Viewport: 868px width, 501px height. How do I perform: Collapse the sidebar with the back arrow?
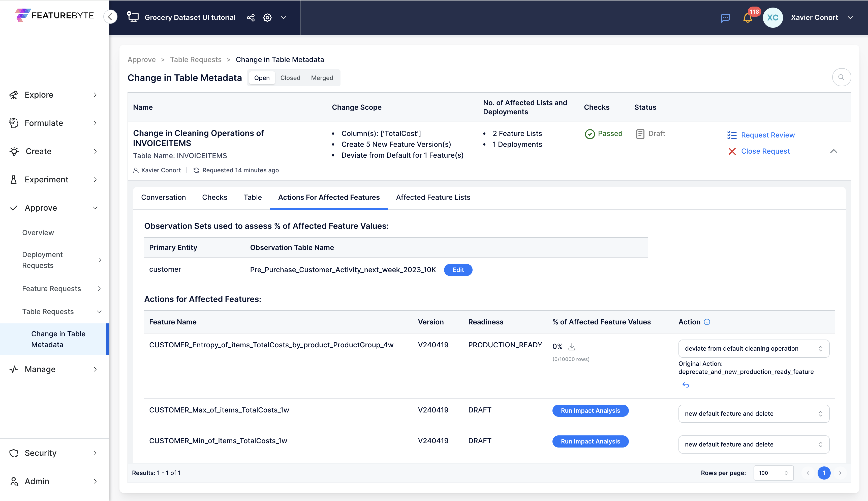[110, 16]
